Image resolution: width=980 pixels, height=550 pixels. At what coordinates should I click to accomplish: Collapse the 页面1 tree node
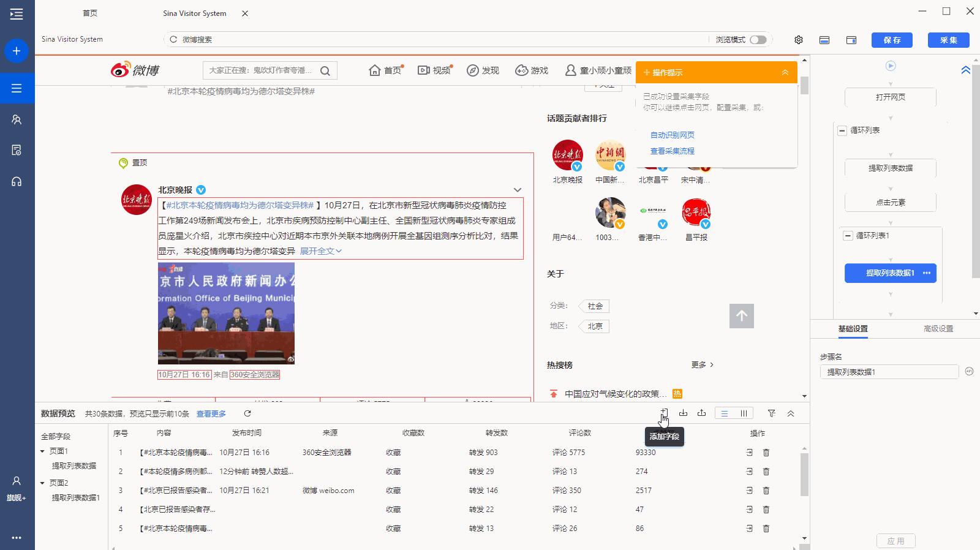42,451
